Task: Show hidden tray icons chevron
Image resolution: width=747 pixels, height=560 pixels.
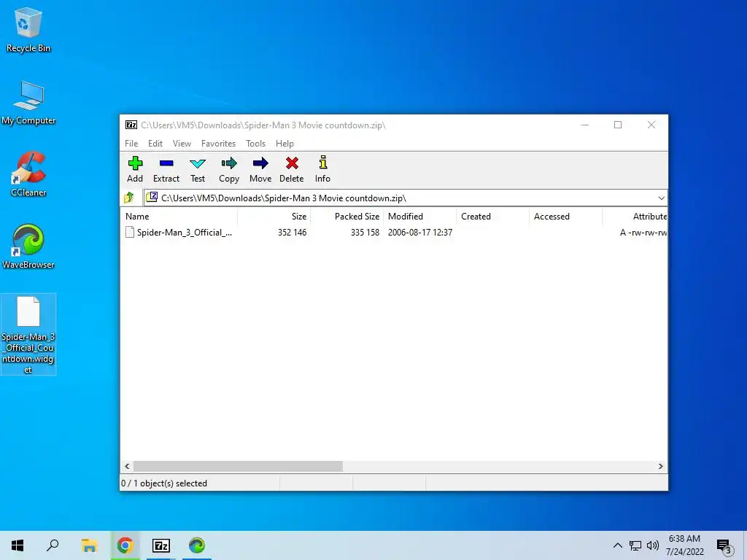Action: click(x=617, y=545)
